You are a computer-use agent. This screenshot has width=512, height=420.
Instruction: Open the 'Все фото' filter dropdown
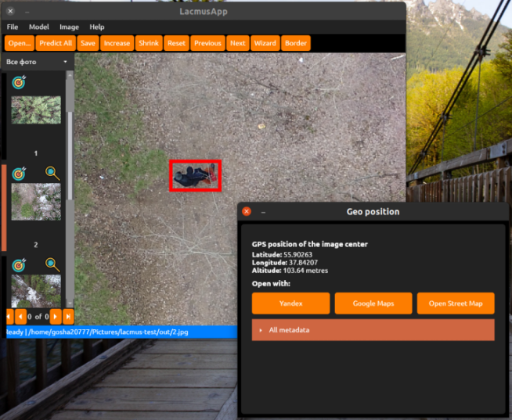[37, 61]
